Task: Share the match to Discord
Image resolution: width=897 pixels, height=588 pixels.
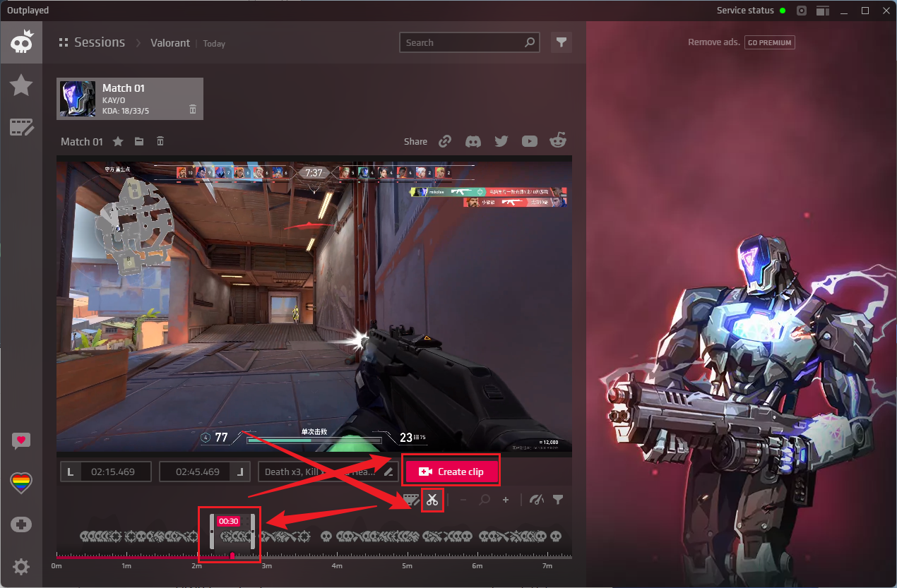Action: pyautogui.click(x=473, y=141)
